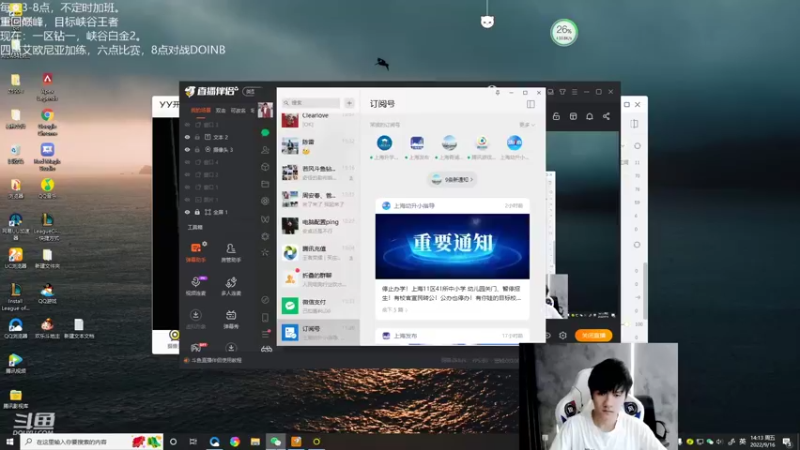
Task: Open Windows Start menu
Action: tap(9, 441)
